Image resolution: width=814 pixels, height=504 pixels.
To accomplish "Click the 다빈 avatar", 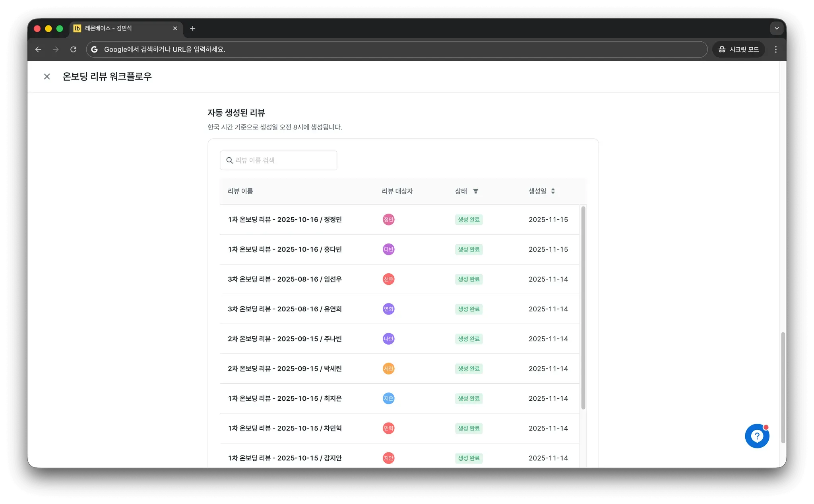I will coord(388,249).
